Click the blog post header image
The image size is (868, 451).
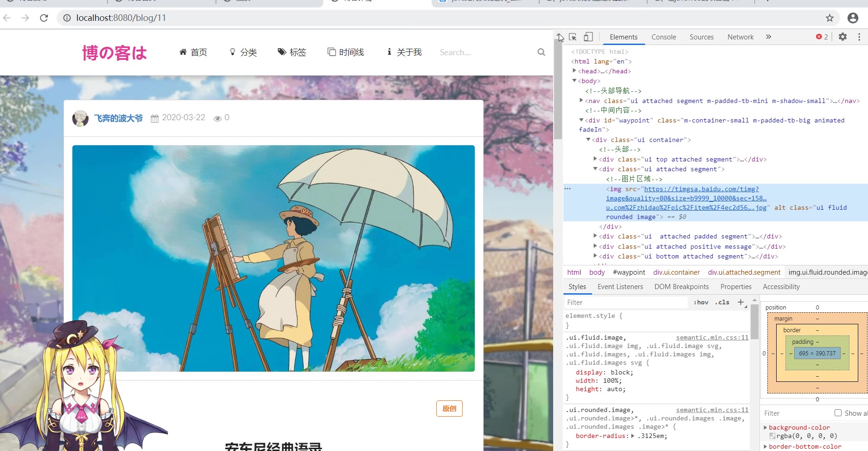click(x=274, y=258)
